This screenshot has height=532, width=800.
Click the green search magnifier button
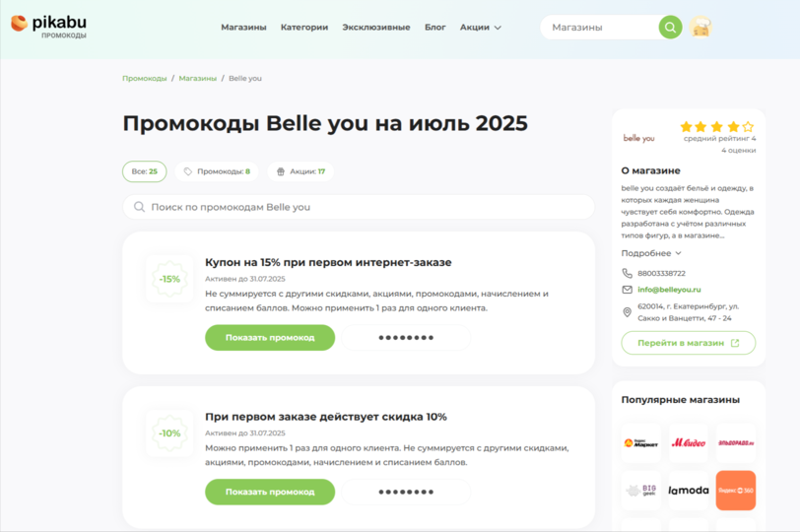pos(670,27)
